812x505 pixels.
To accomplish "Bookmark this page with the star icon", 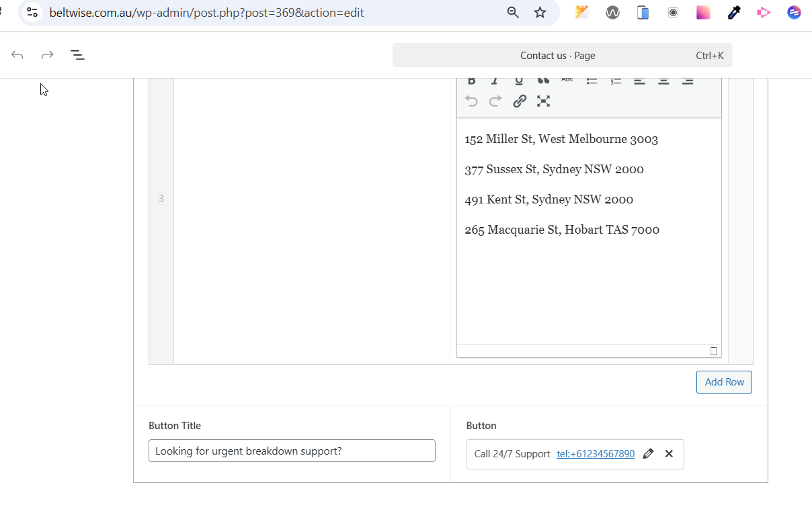I will point(540,12).
